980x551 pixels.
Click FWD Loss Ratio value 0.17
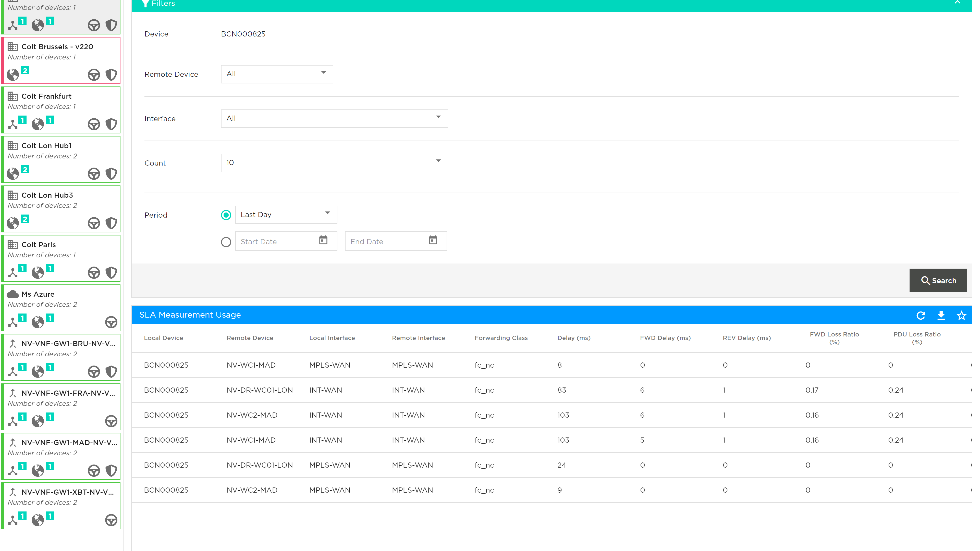pos(812,390)
